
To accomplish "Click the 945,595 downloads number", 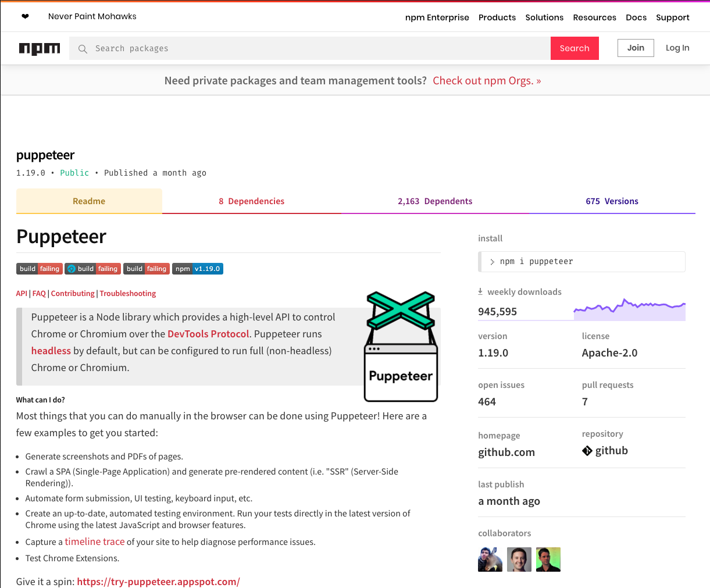I will pyautogui.click(x=498, y=312).
